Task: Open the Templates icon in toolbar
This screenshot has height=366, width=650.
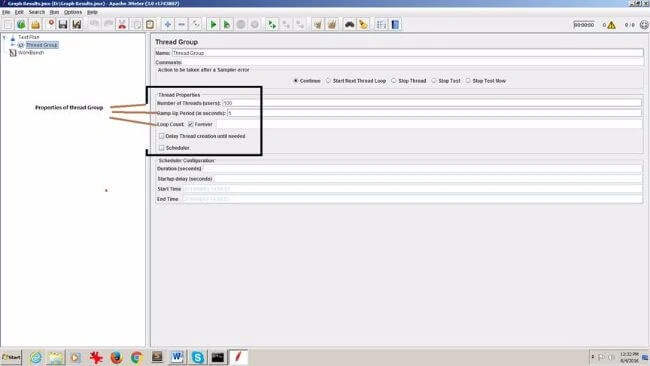Action: (x=21, y=24)
